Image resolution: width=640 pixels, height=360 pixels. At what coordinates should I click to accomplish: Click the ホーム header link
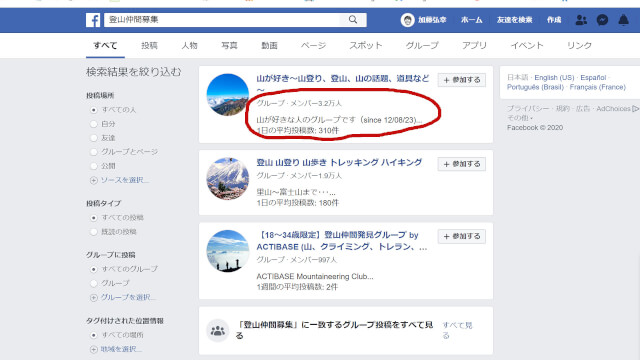[471, 20]
